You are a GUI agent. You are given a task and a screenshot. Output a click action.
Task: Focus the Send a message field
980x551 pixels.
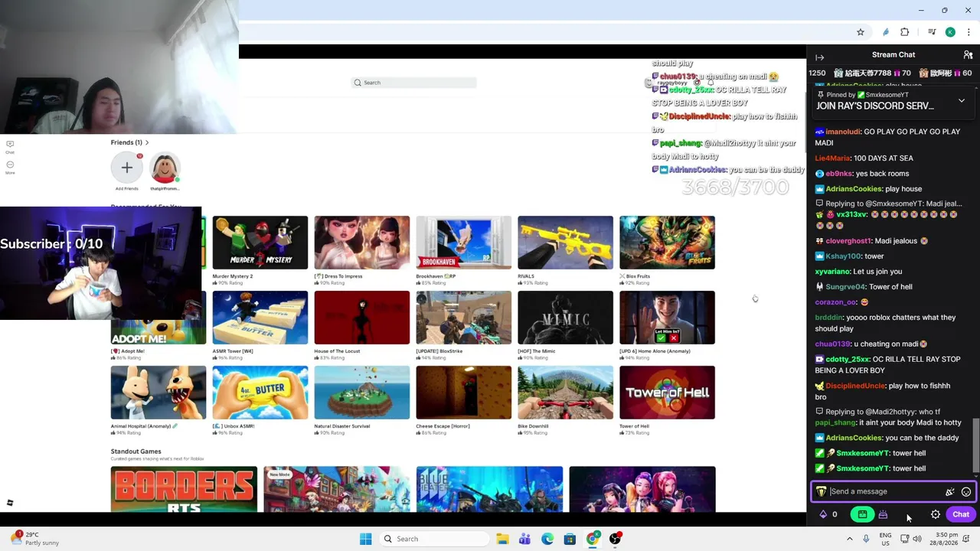[x=886, y=492]
